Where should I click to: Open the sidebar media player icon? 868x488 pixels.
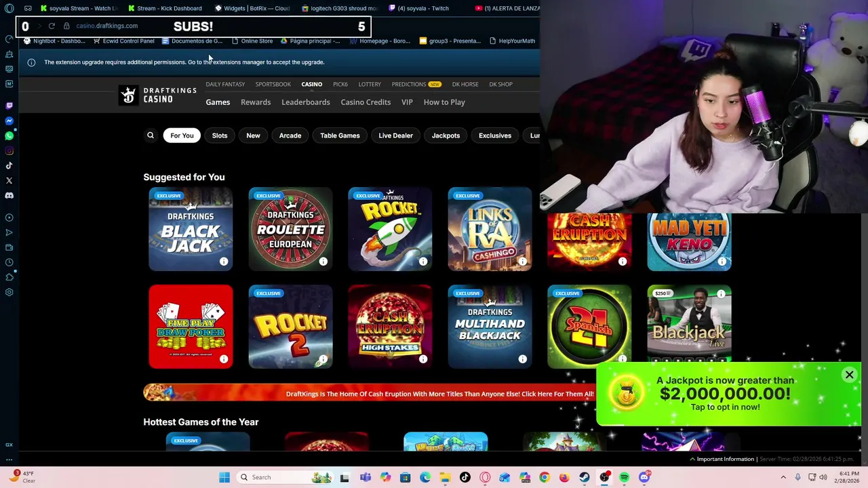pos(9,218)
